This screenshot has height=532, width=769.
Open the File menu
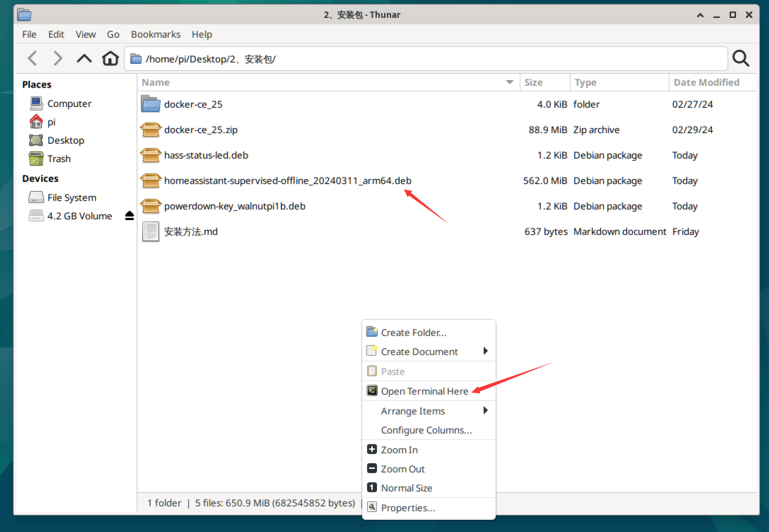[x=29, y=34]
